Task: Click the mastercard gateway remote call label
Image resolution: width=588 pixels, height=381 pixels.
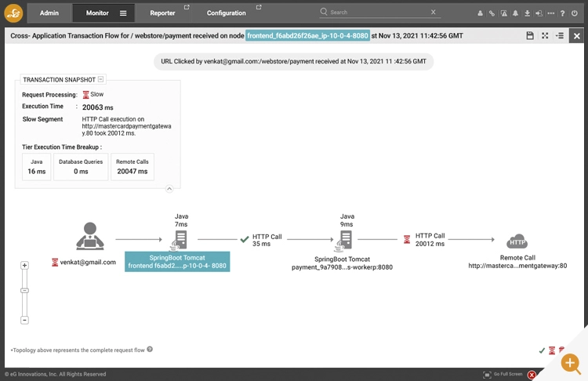Action: pos(517,262)
